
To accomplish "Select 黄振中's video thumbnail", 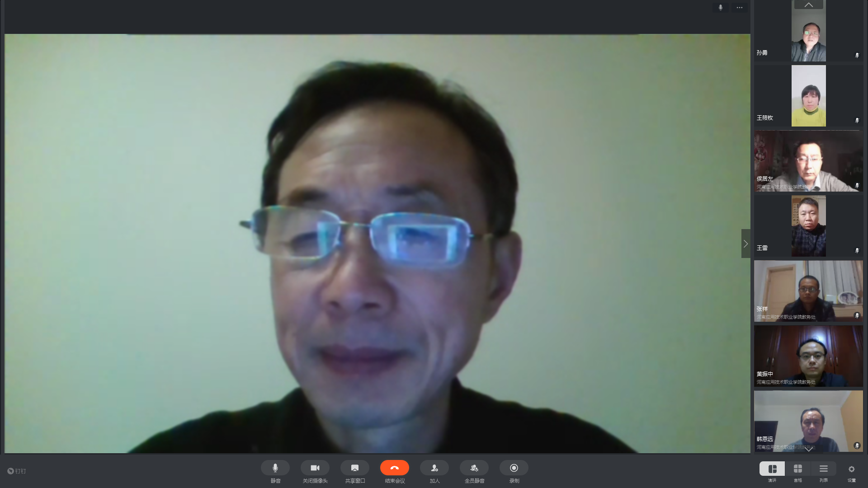I will 808,356.
